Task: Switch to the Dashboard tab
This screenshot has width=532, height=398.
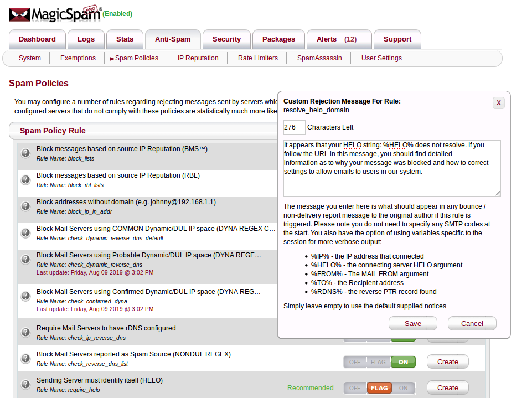Action: (x=37, y=39)
